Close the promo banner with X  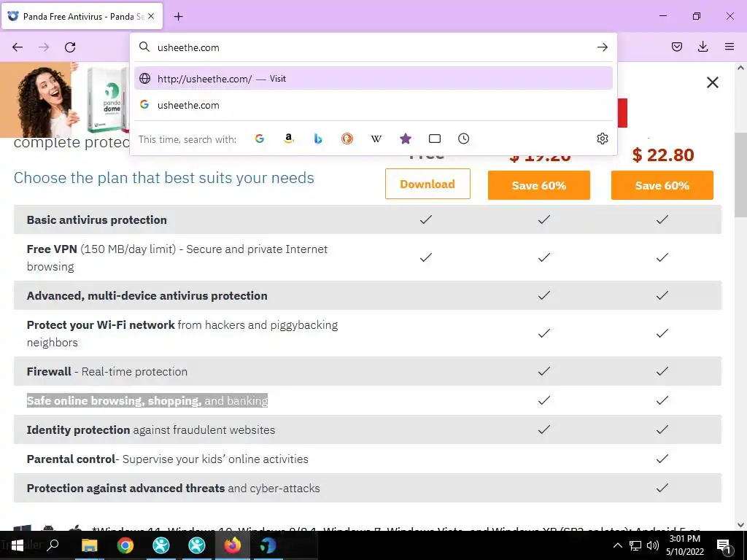(x=713, y=83)
